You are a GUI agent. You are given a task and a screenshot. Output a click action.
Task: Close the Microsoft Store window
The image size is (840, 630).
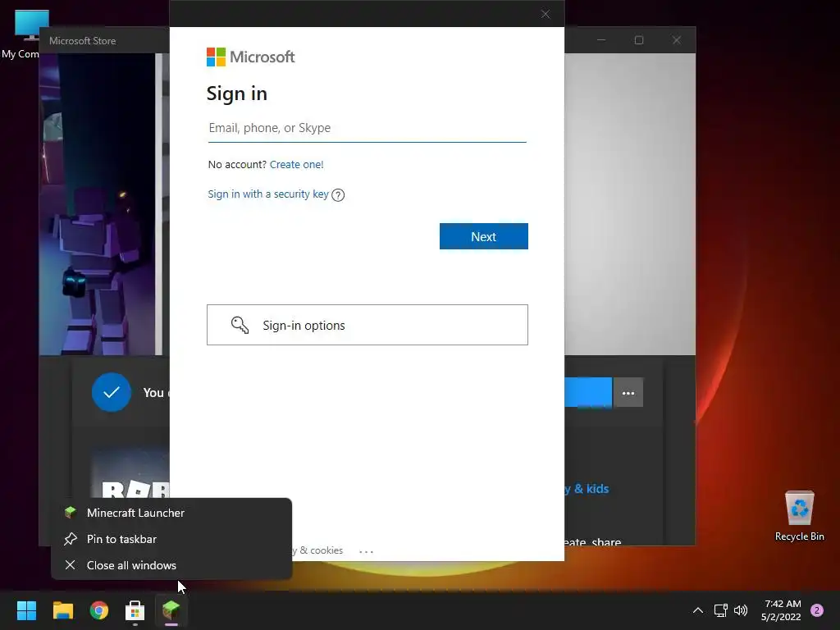pos(677,40)
